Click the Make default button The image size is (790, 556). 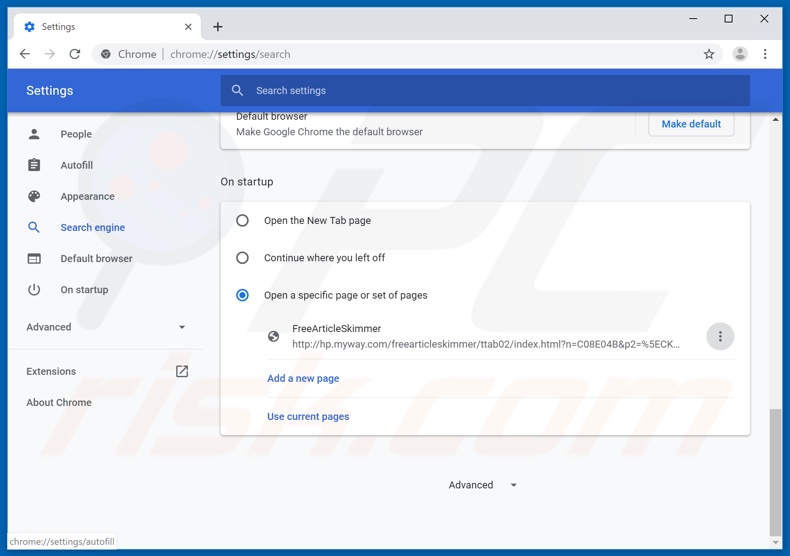(691, 124)
